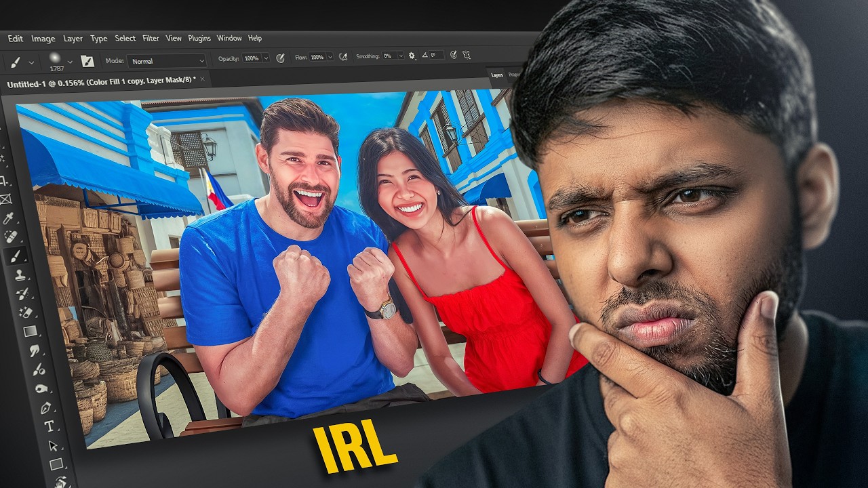This screenshot has height=488, width=868.
Task: Choose the Clone Stamp tool
Action: point(20,275)
